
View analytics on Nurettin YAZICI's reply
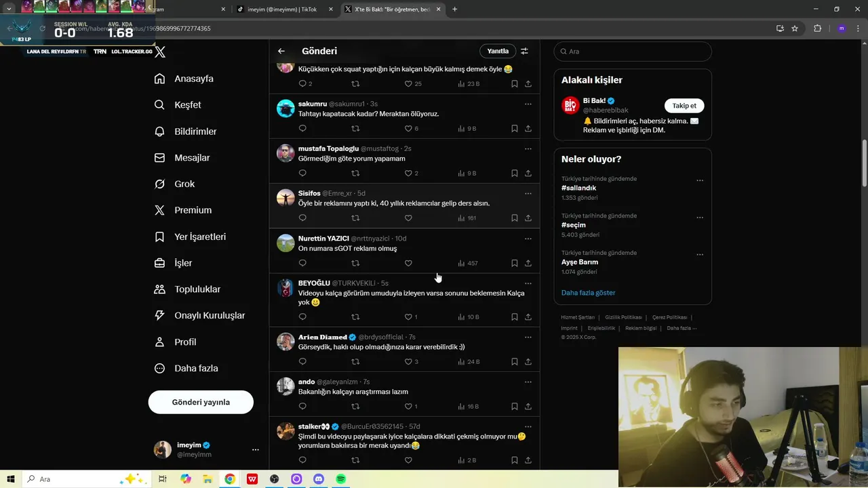tap(468, 263)
